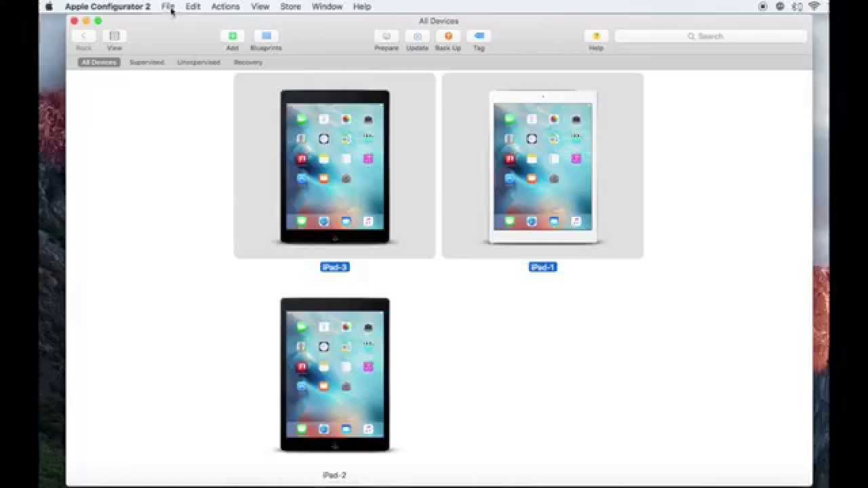
Task: Select the iPad-3 device thumbnail
Action: [335, 167]
